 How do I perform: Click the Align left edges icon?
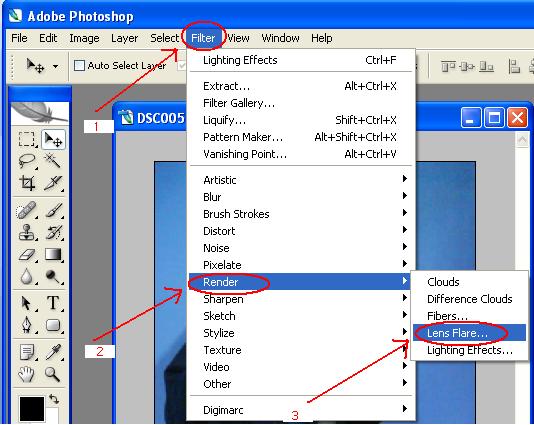[x=514, y=66]
